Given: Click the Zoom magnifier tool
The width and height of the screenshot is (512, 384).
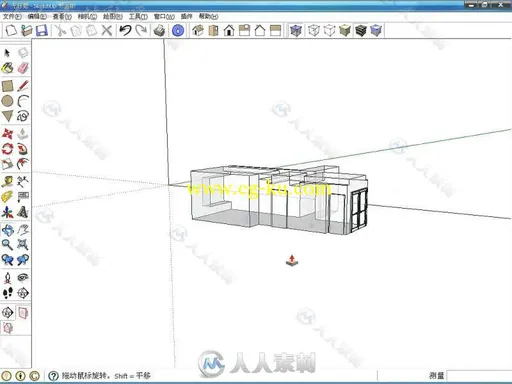Looking at the screenshot, I should 7,245.
